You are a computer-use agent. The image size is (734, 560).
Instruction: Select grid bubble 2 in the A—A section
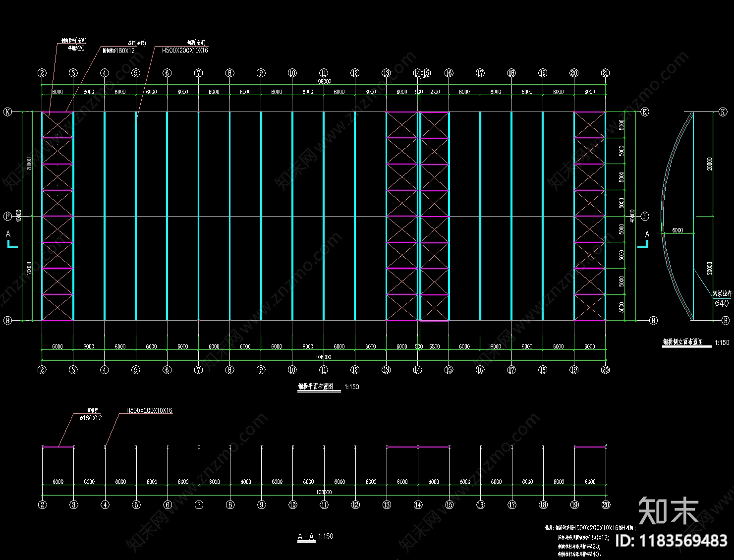pyautogui.click(x=43, y=505)
